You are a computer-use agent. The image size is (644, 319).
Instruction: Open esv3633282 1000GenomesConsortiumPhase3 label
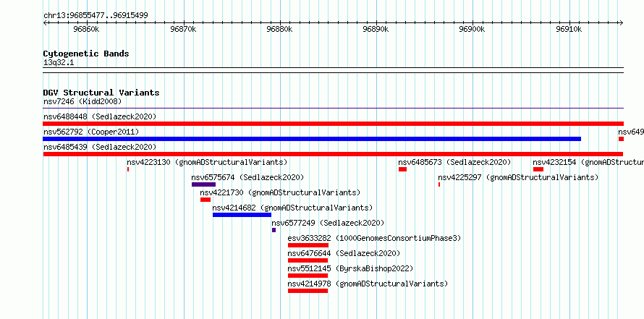point(375,238)
